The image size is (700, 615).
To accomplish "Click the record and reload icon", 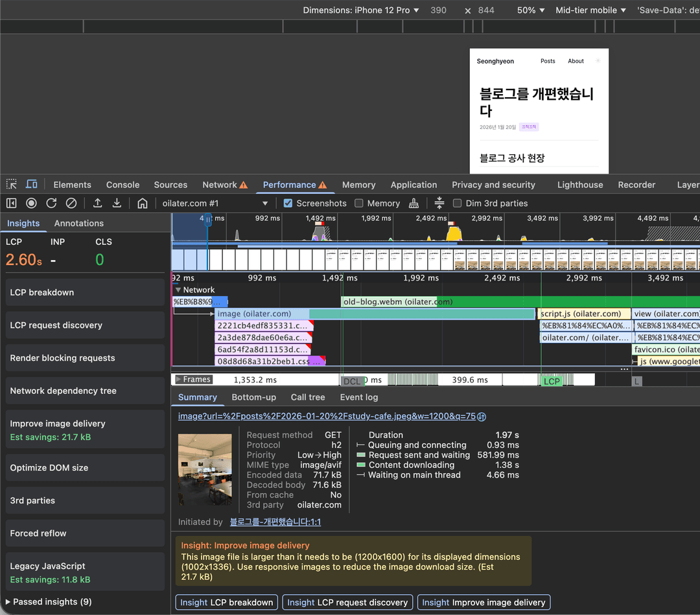I will point(51,203).
